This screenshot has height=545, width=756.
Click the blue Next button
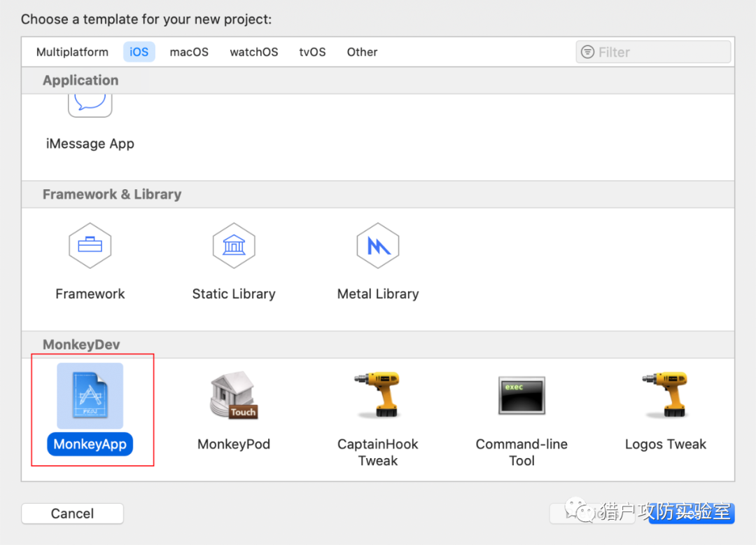[x=692, y=513]
